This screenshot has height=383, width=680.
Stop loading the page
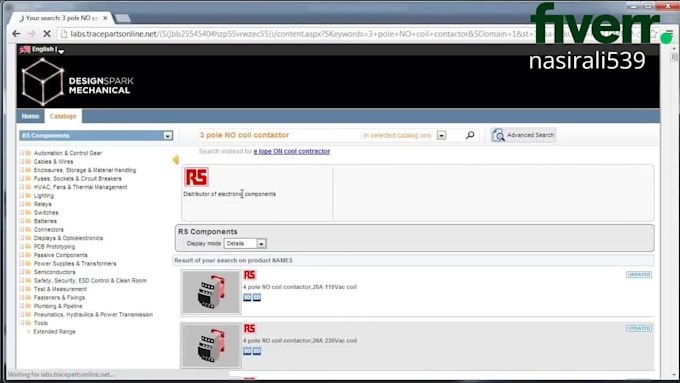pos(47,34)
